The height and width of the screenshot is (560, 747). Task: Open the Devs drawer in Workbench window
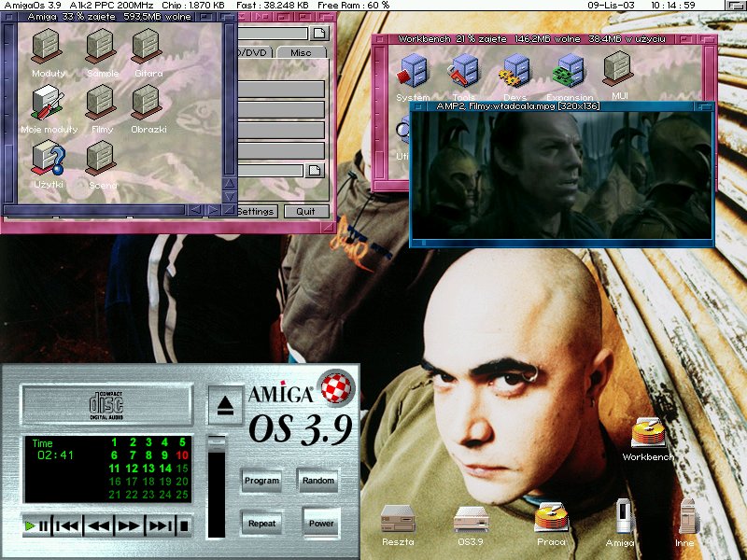514,72
